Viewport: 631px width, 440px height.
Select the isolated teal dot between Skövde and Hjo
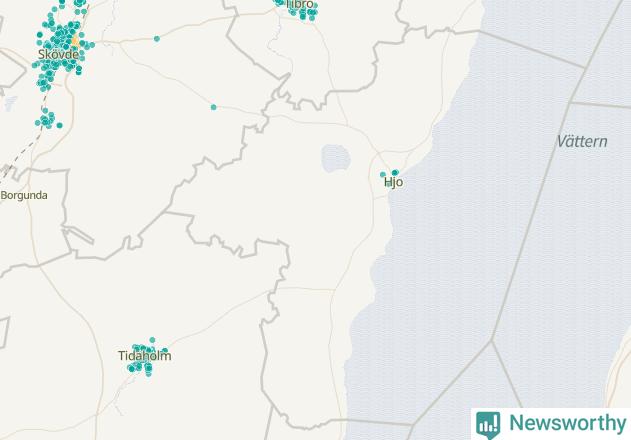(214, 107)
